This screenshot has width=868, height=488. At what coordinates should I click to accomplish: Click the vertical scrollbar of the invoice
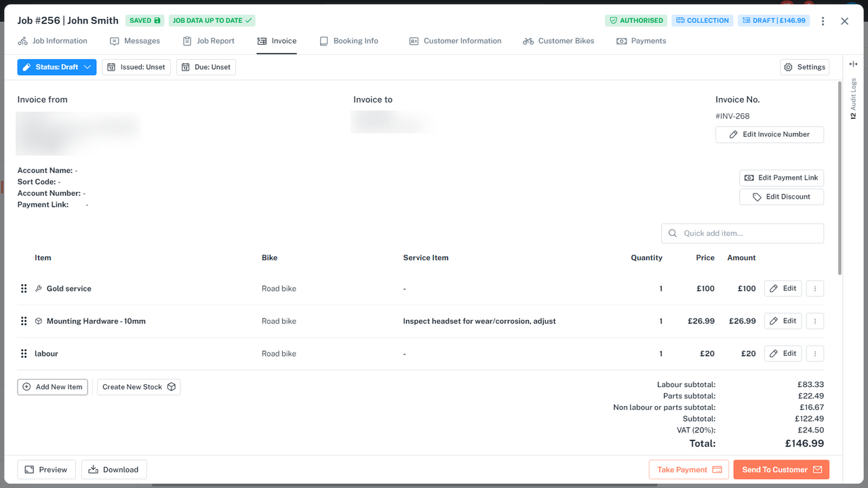coord(840,180)
